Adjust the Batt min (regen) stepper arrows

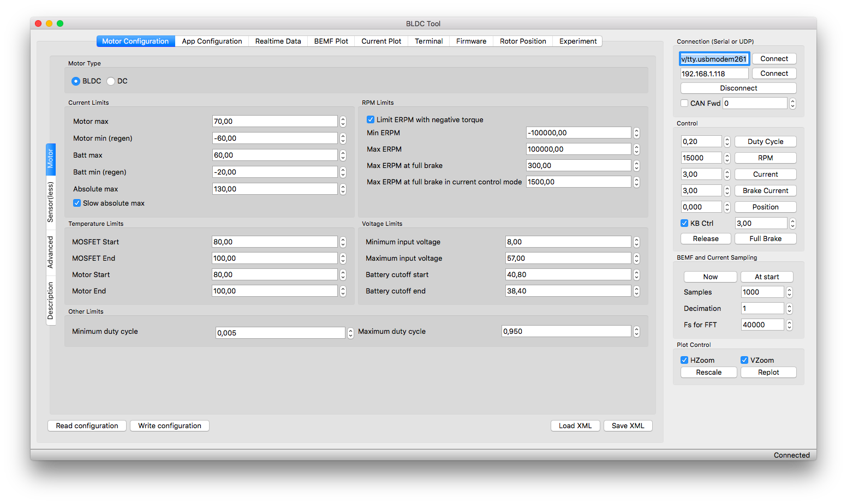point(343,172)
